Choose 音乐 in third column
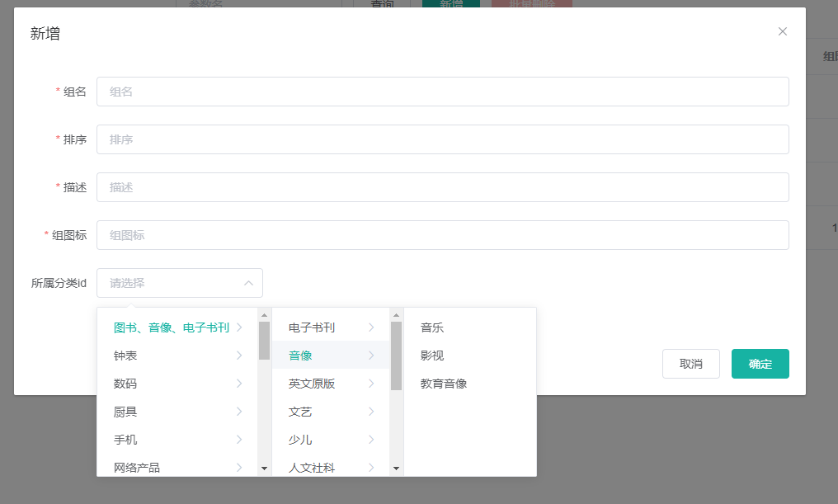 432,327
